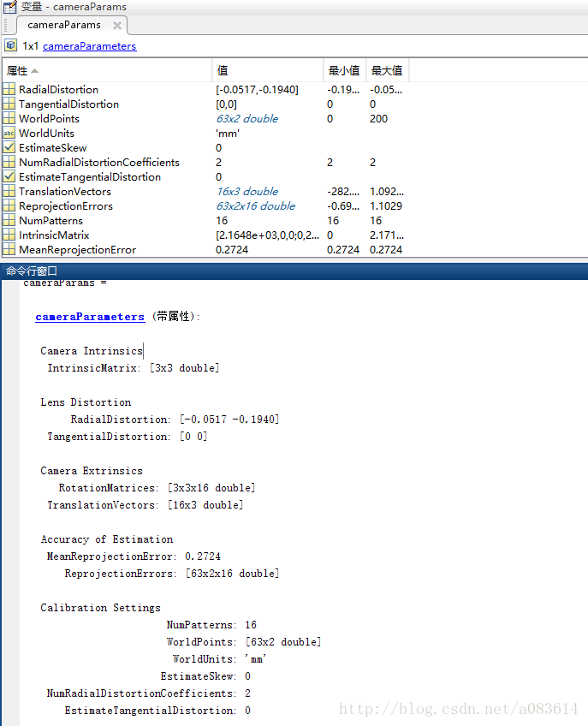Open the 63x2 double WorldPoints value

pyautogui.click(x=247, y=118)
